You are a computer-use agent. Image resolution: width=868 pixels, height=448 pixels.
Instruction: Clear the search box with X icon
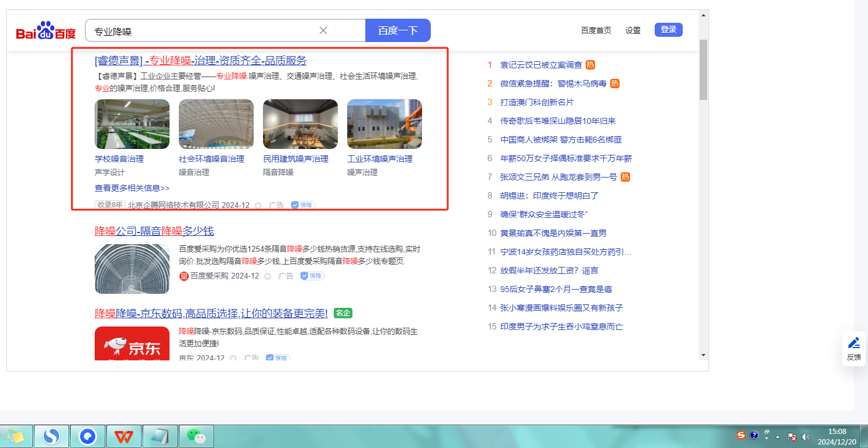323,30
